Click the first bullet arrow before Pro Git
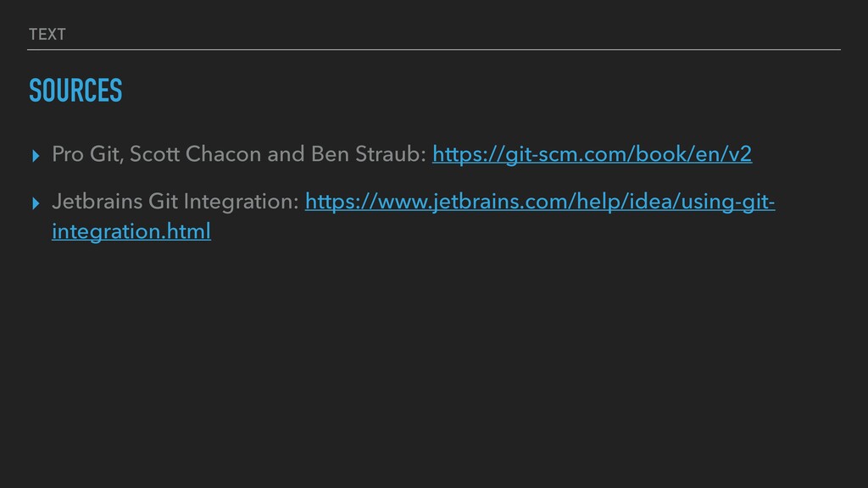The image size is (868, 488). [35, 157]
